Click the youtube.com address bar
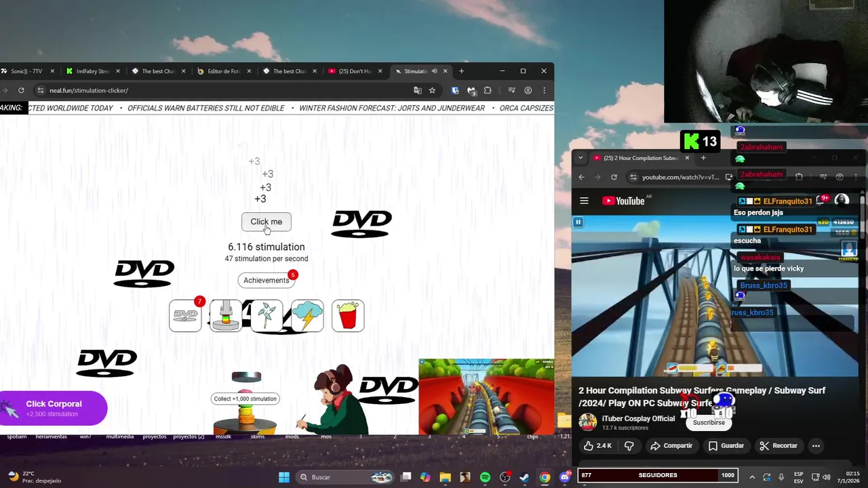This screenshot has height=488, width=868. point(679,177)
